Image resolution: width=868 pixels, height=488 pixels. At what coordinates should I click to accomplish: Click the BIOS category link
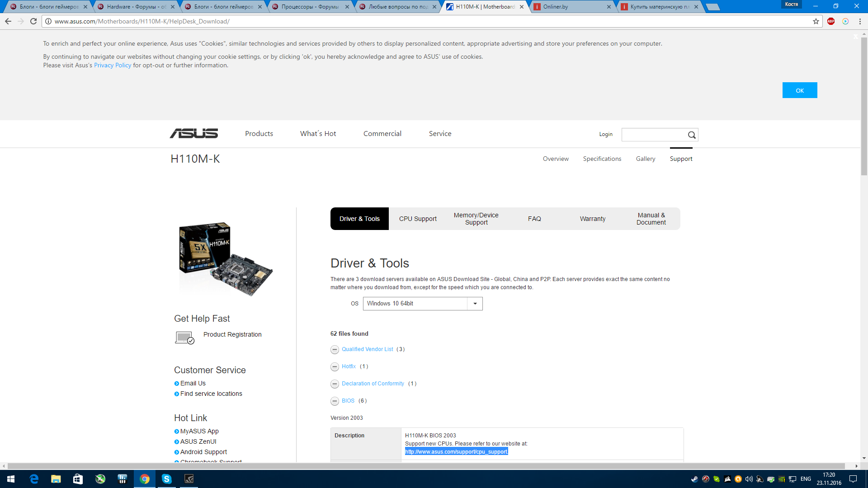[348, 401]
